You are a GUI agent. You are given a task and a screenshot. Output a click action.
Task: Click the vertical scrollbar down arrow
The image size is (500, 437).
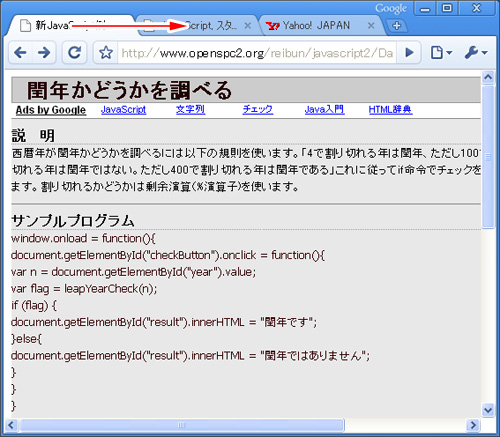[488, 410]
